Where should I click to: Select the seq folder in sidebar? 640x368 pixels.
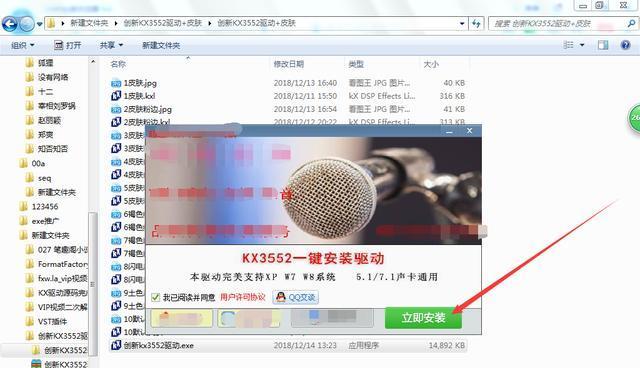pyautogui.click(x=44, y=178)
